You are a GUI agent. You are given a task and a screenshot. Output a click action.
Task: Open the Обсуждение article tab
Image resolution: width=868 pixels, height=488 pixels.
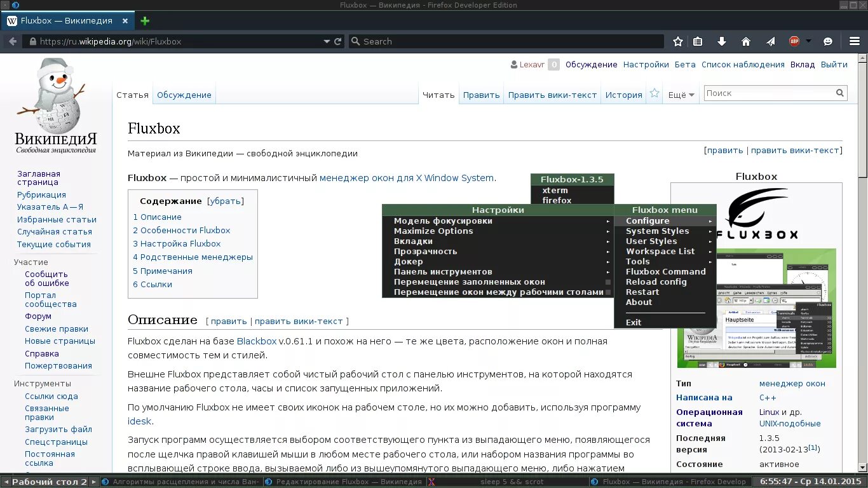pos(184,95)
